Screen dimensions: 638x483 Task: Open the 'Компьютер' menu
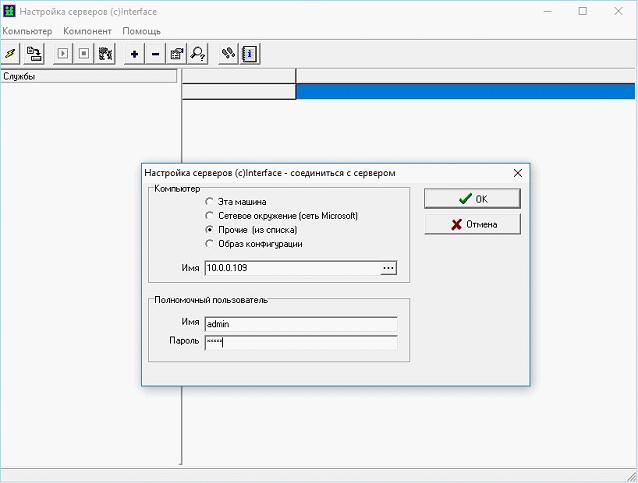click(28, 31)
